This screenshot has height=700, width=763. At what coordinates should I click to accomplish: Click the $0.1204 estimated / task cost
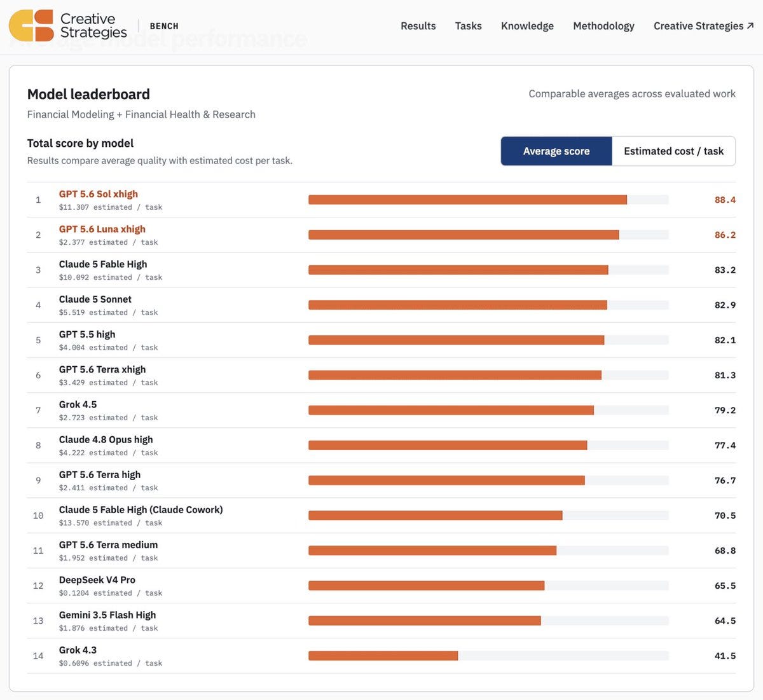[111, 593]
